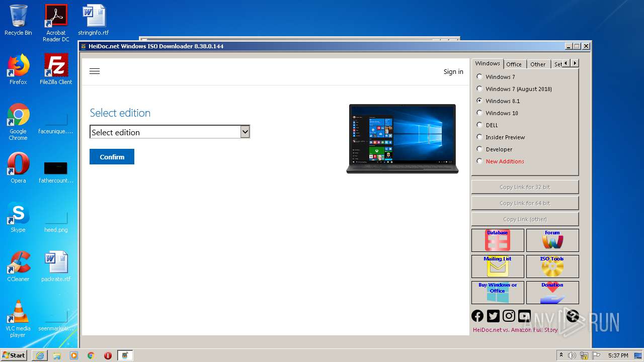Screen dimensions: 644x362
Task: Select packrate.rtf desktop file
Action: tap(56, 266)
